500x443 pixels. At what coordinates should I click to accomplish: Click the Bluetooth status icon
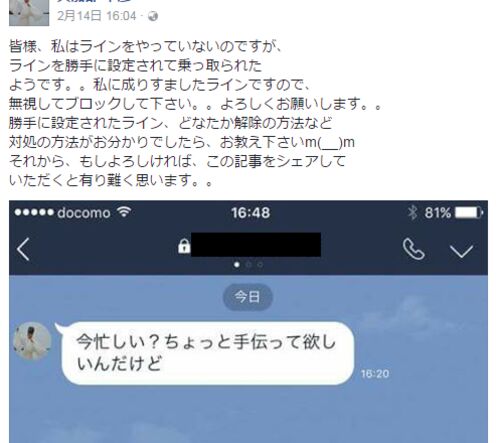pos(413,212)
